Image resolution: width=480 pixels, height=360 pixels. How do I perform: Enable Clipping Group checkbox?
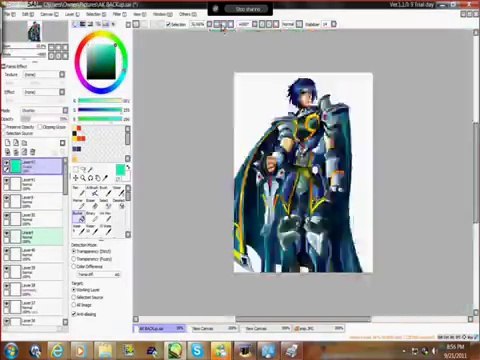coord(40,127)
